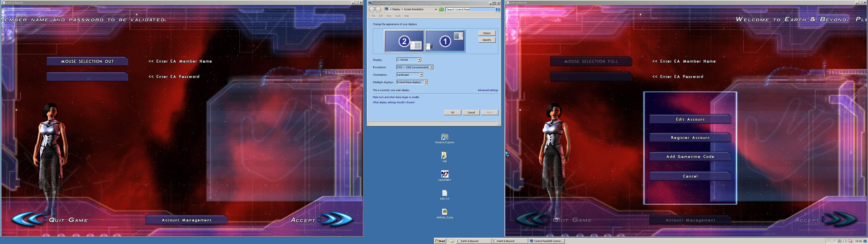Viewport: 868px width, 244px height.
Task: Select the LaunchNet7 desktop shortcut
Action: click(x=444, y=176)
